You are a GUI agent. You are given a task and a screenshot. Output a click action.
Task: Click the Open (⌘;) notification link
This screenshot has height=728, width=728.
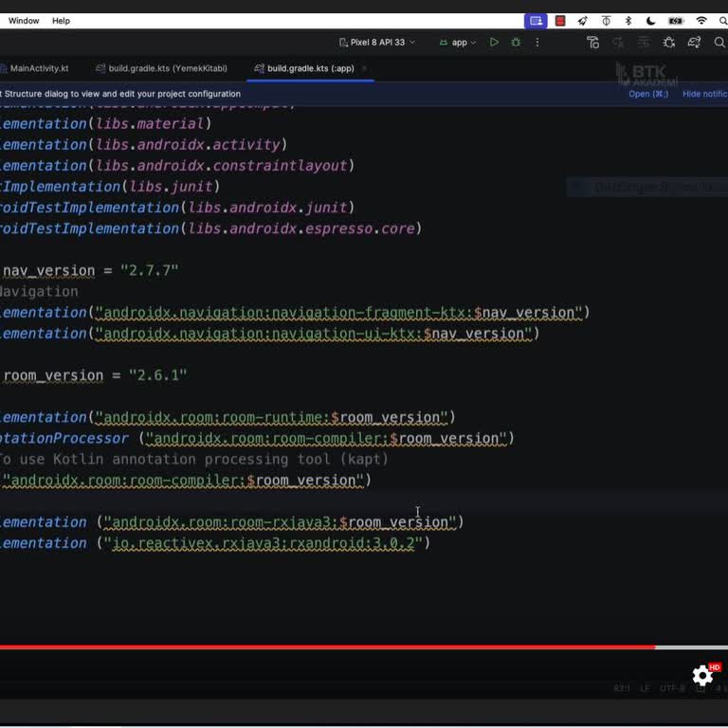point(648,94)
